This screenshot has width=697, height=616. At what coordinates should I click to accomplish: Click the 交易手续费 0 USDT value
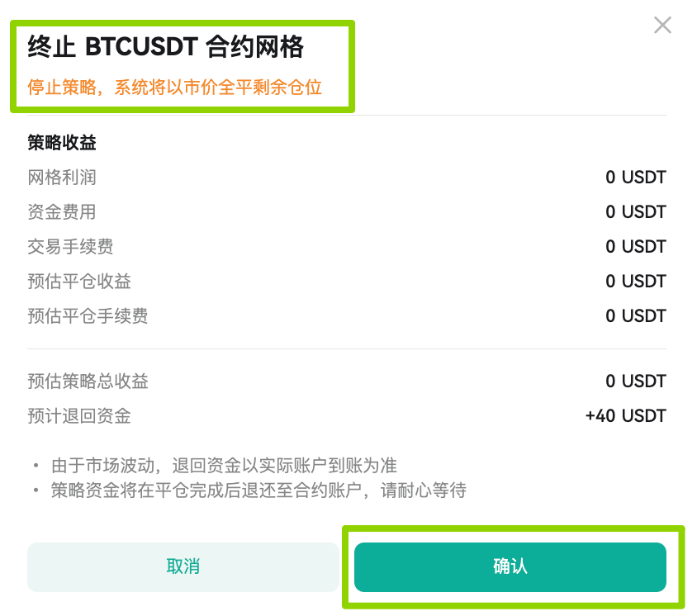point(636,247)
